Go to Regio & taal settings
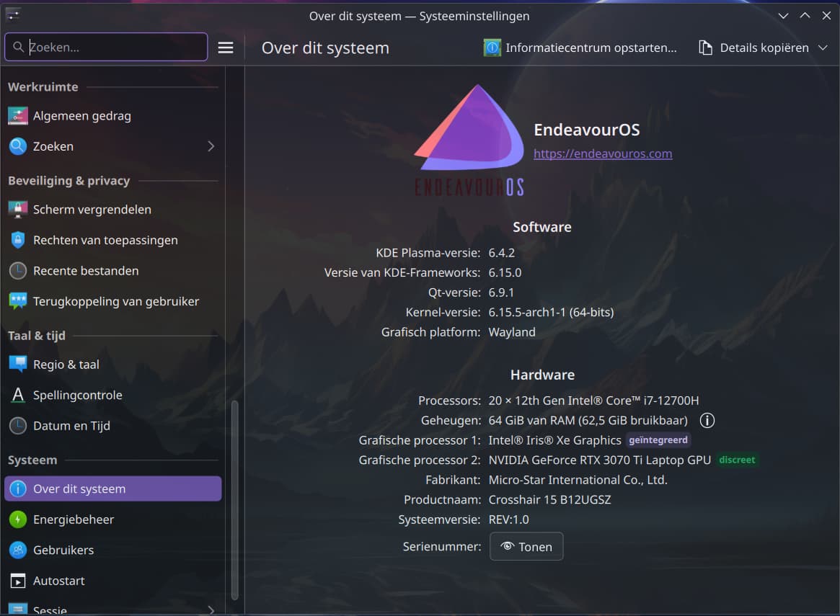Screen dimensions: 840x616 point(112,365)
